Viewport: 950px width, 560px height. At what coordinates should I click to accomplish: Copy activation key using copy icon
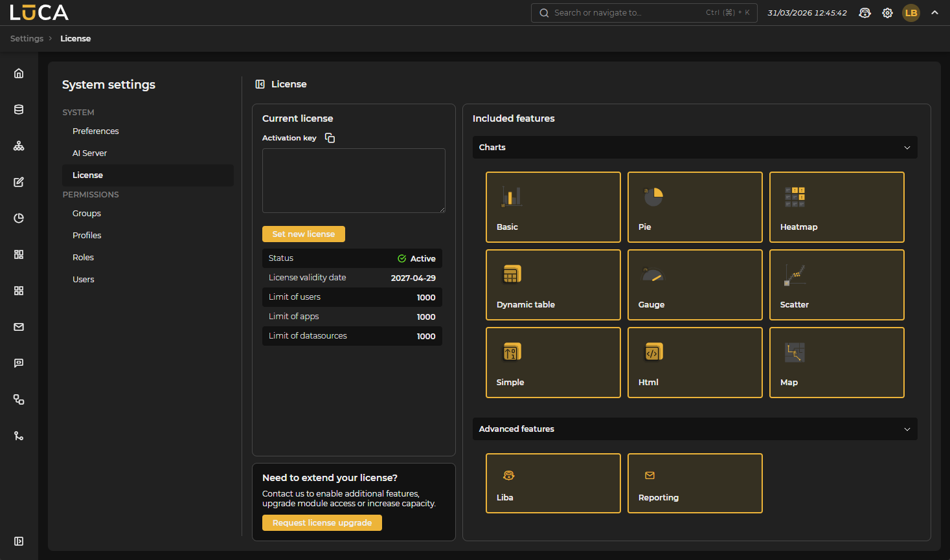(x=330, y=138)
